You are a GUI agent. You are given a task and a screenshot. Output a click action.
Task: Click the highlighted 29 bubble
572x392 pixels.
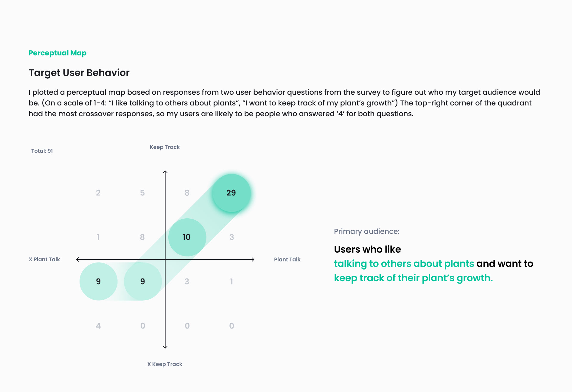[x=231, y=193]
